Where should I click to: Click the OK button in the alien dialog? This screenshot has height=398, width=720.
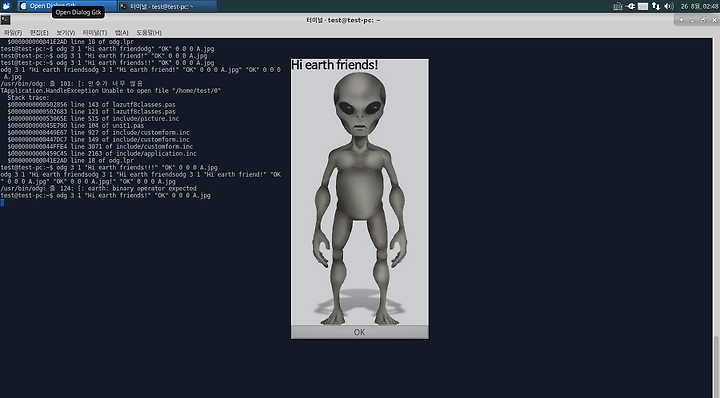[360, 332]
